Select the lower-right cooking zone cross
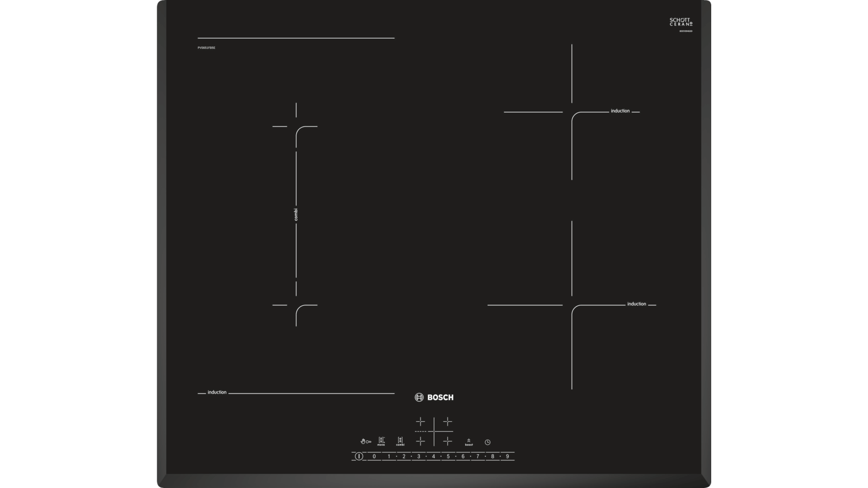Viewport: 868px width, 488px height. [x=448, y=441]
